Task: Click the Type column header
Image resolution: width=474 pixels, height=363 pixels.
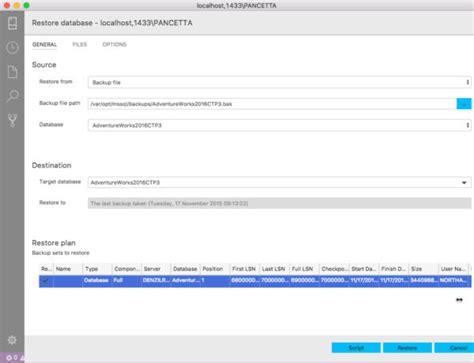Action: tap(97, 269)
